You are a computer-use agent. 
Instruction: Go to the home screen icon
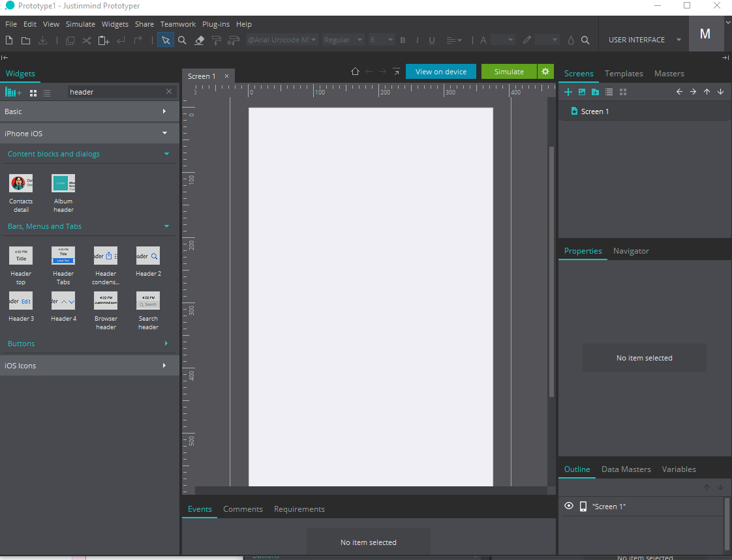click(x=355, y=72)
